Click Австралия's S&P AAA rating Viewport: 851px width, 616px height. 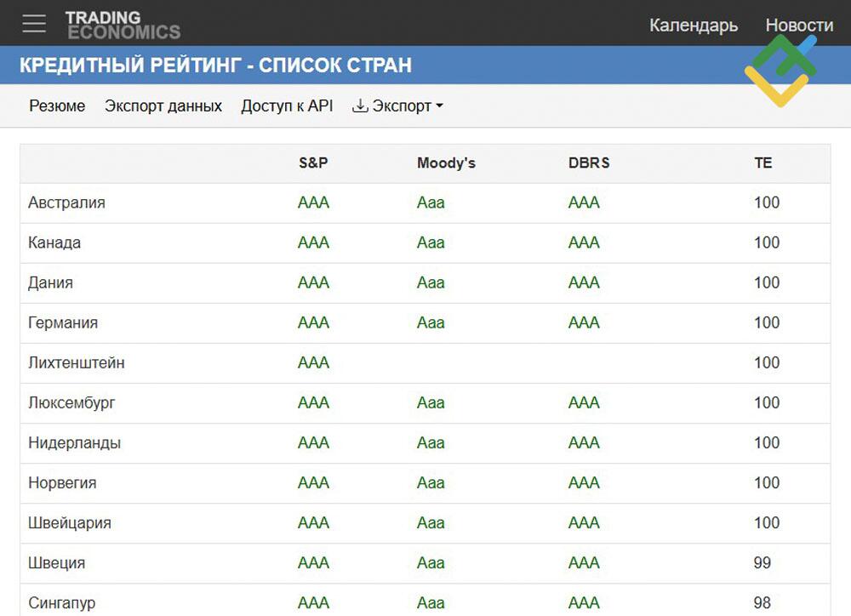coord(313,202)
